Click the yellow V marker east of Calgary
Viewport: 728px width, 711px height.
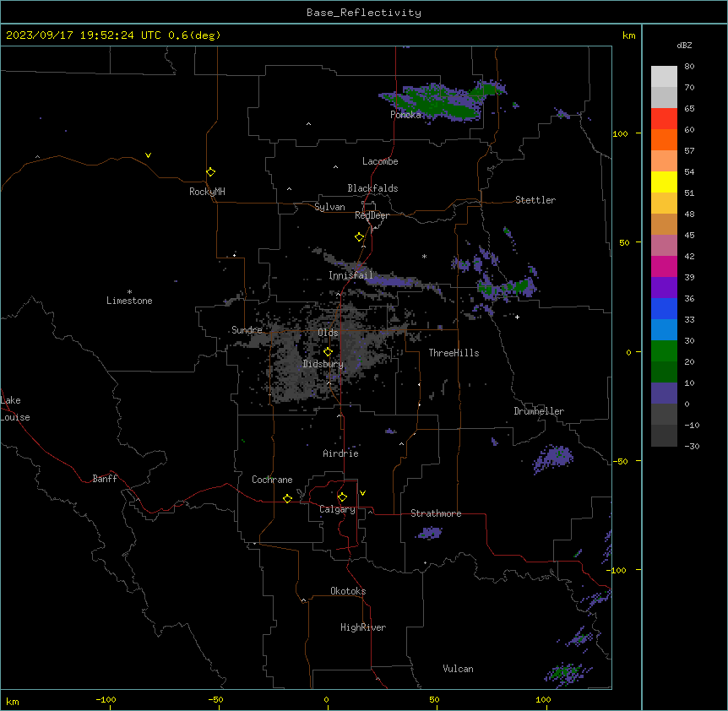362,493
